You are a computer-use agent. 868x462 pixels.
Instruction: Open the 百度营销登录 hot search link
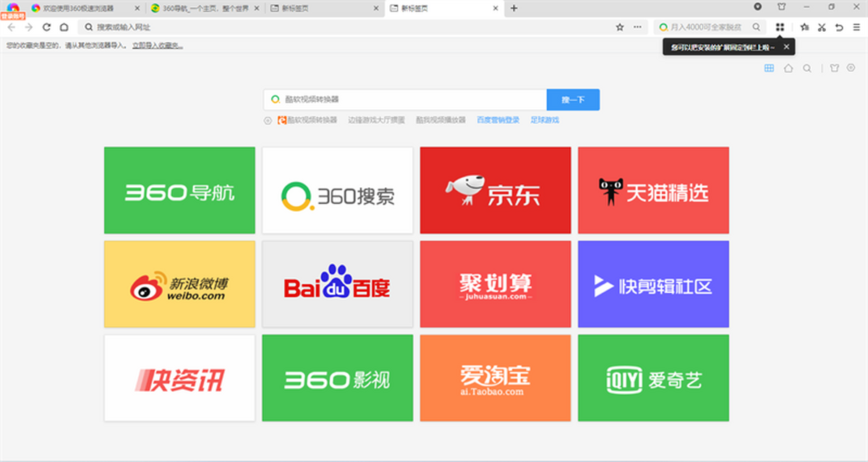click(498, 120)
